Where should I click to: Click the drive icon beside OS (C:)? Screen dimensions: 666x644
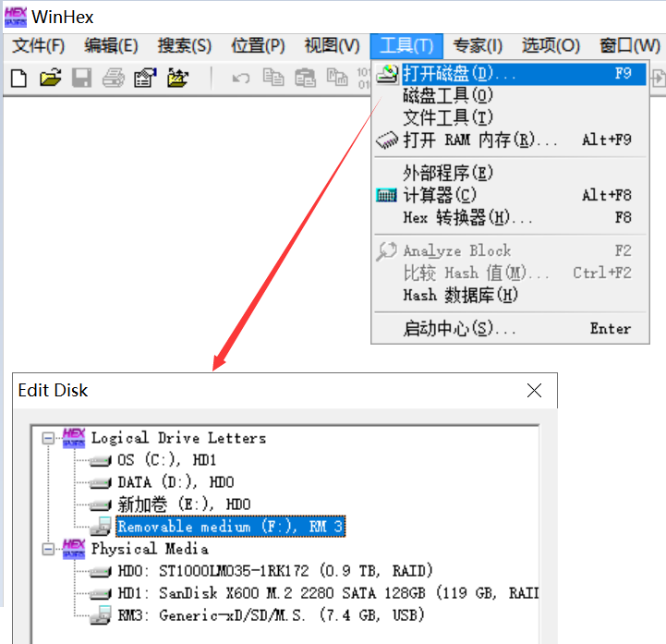pyautogui.click(x=101, y=461)
